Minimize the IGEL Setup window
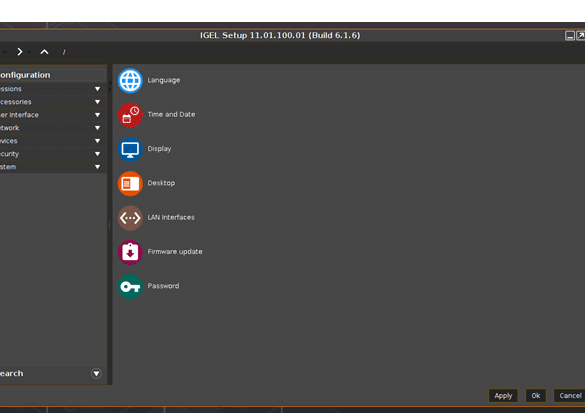Screen dimensions: 585x419 pyautogui.click(x=570, y=35)
